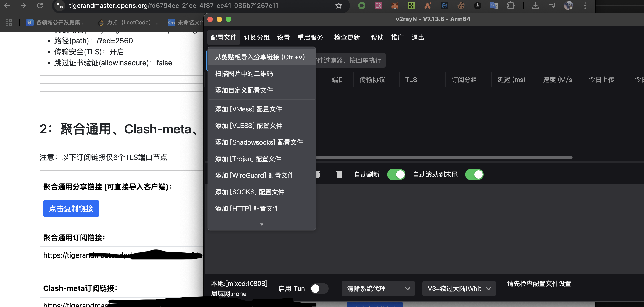The width and height of the screenshot is (644, 307).
Task: Open the bookmarks apps grid icon
Action: tap(9, 23)
